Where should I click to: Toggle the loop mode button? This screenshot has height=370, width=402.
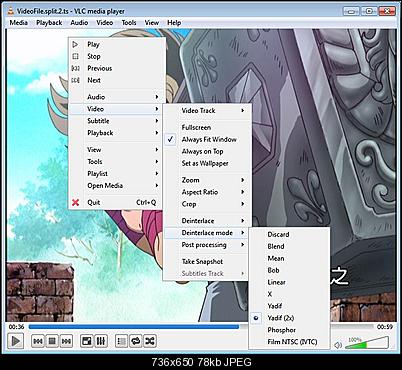(135, 341)
